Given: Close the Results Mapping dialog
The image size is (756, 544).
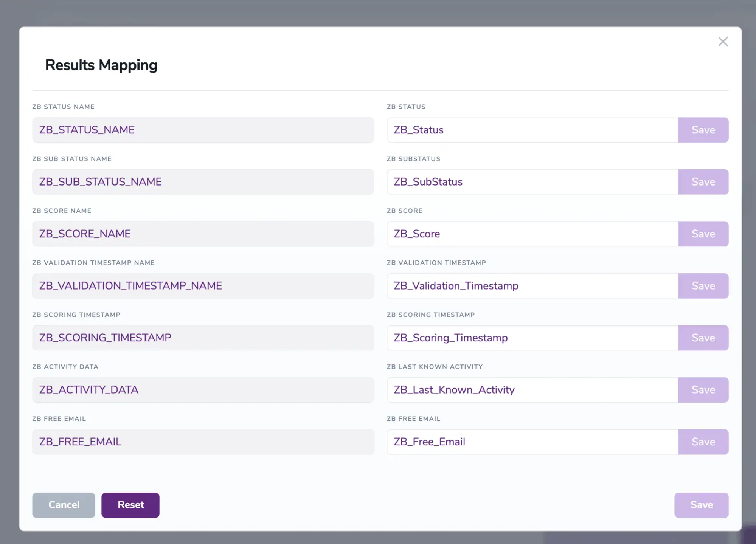Looking at the screenshot, I should (x=723, y=42).
